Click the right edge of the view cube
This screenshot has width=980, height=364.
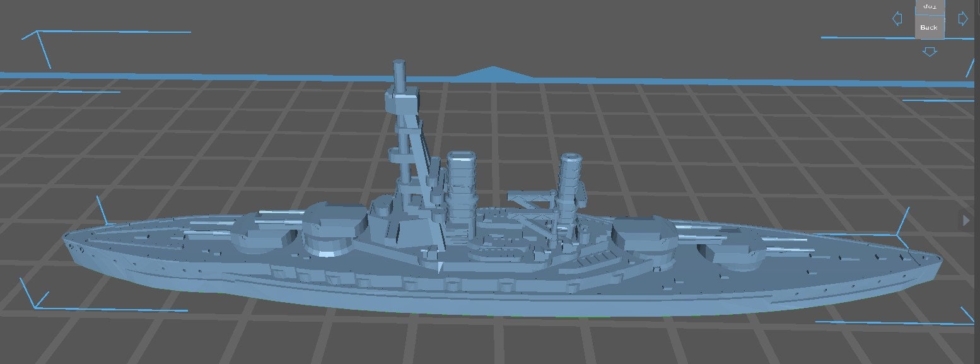[x=943, y=20]
